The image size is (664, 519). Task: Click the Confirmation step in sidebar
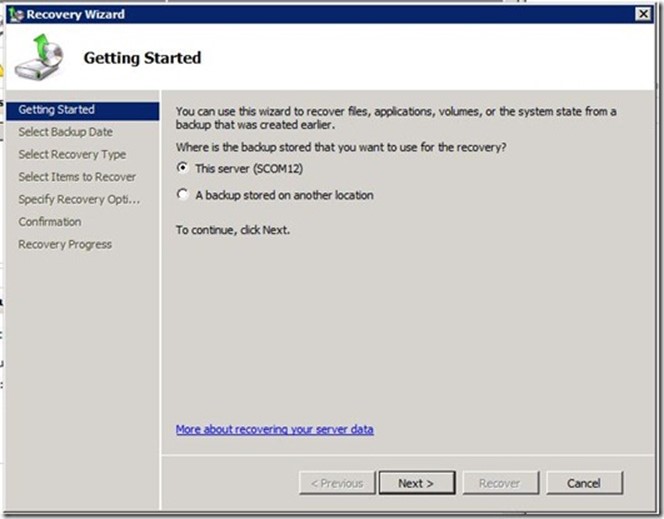(x=50, y=222)
